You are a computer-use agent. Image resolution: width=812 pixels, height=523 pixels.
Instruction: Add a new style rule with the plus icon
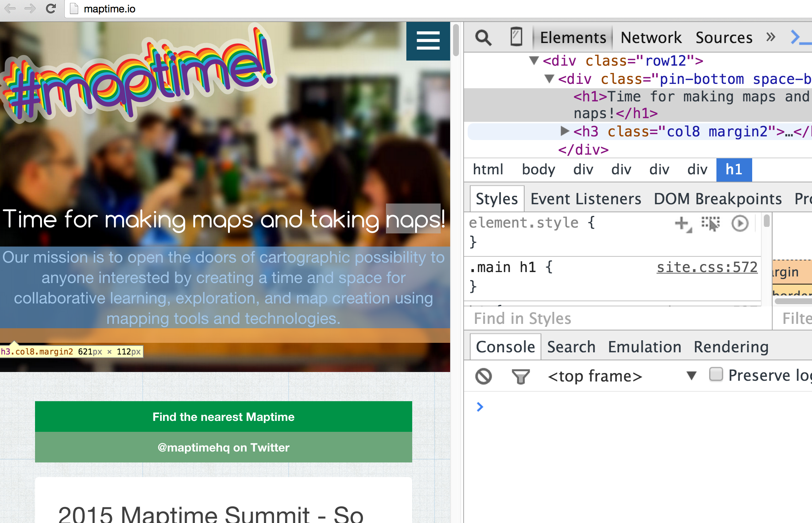point(683,224)
